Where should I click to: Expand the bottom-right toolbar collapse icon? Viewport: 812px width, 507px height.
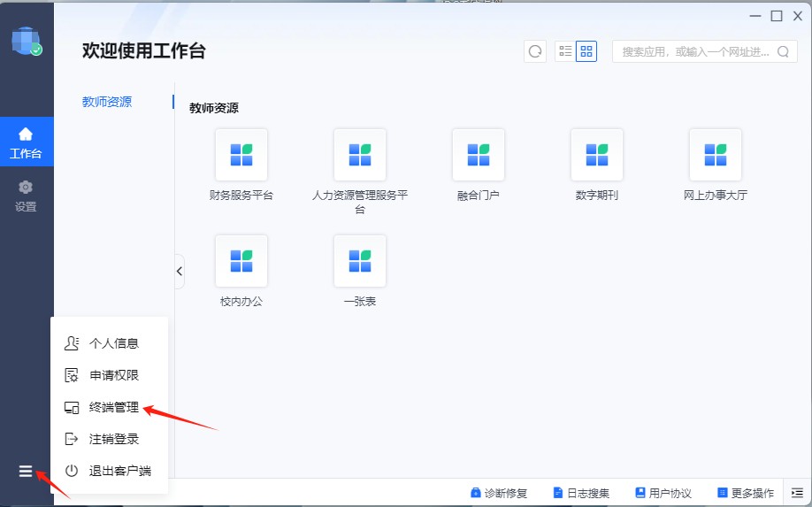coord(797,493)
